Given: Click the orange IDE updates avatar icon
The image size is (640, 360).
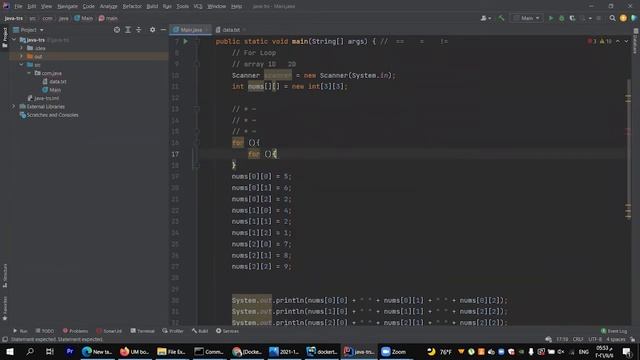Looking at the screenshot, I should 623,18.
